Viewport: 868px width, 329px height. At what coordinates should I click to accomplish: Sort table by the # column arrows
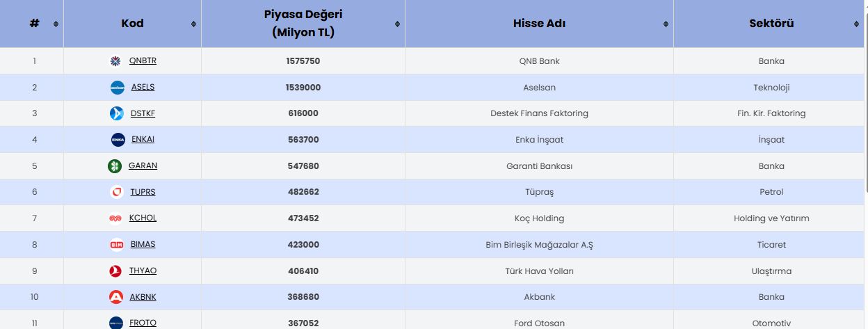pos(56,24)
